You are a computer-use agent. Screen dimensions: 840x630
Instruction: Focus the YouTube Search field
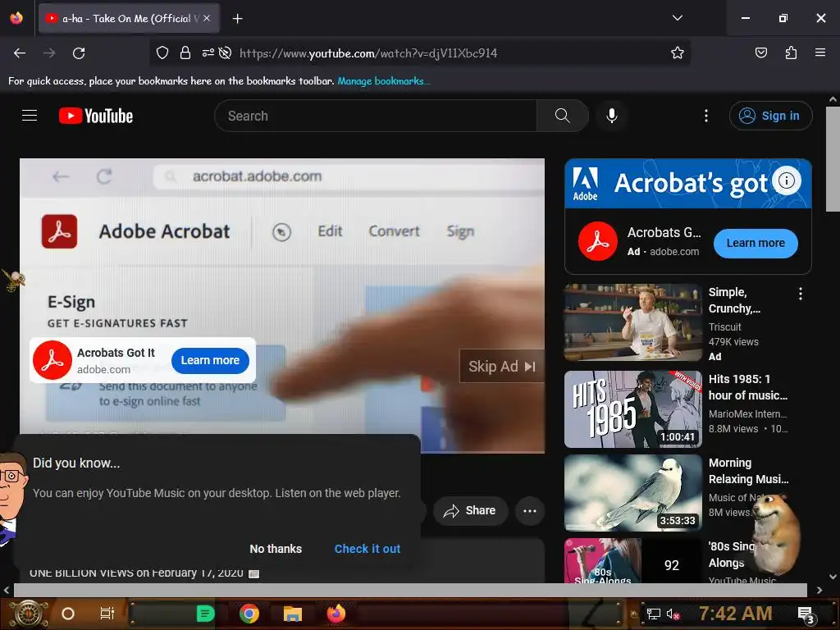pyautogui.click(x=376, y=116)
